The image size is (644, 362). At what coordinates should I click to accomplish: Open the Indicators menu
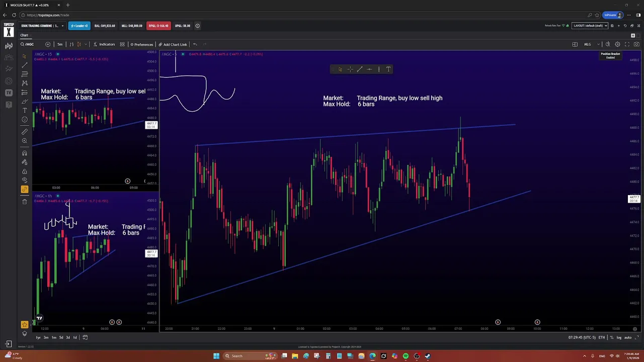coord(104,44)
